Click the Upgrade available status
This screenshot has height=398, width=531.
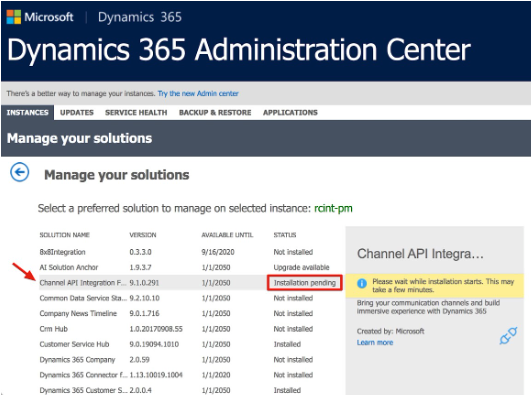click(301, 267)
